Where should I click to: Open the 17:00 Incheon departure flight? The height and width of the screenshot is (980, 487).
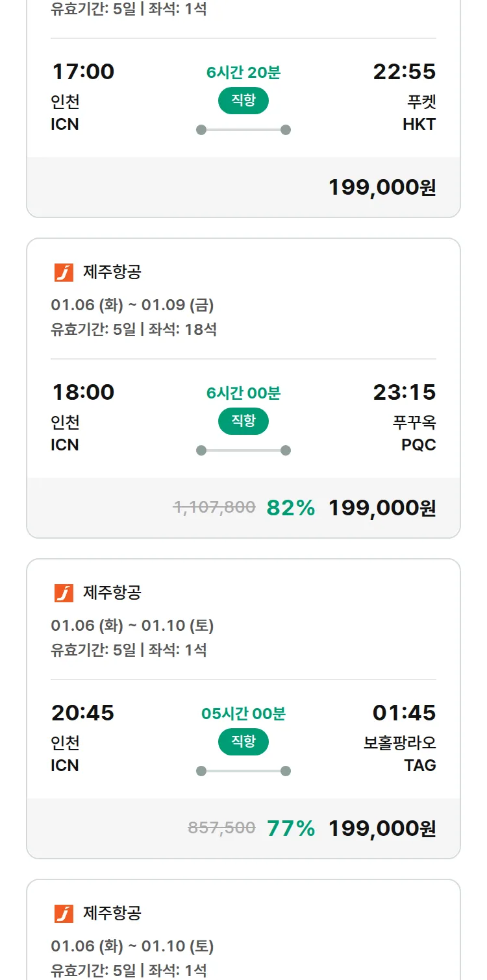coord(83,71)
